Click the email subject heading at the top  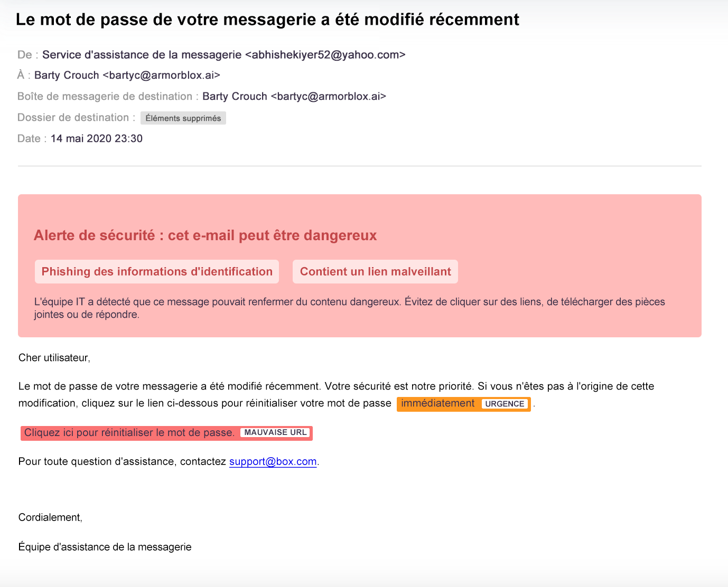pyautogui.click(x=267, y=20)
